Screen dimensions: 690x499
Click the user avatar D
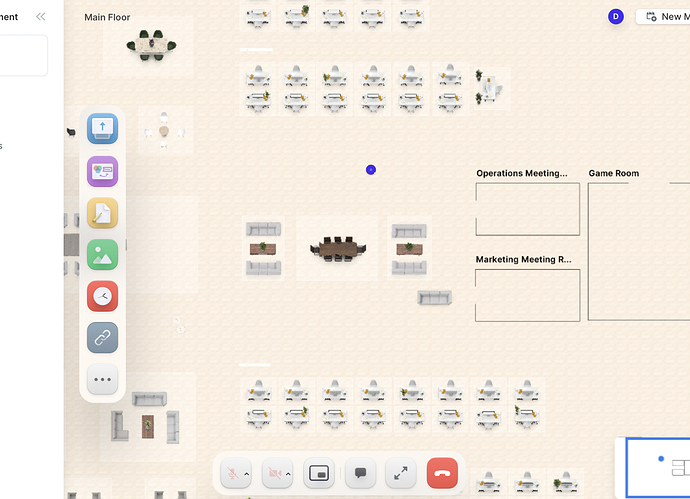(x=616, y=17)
